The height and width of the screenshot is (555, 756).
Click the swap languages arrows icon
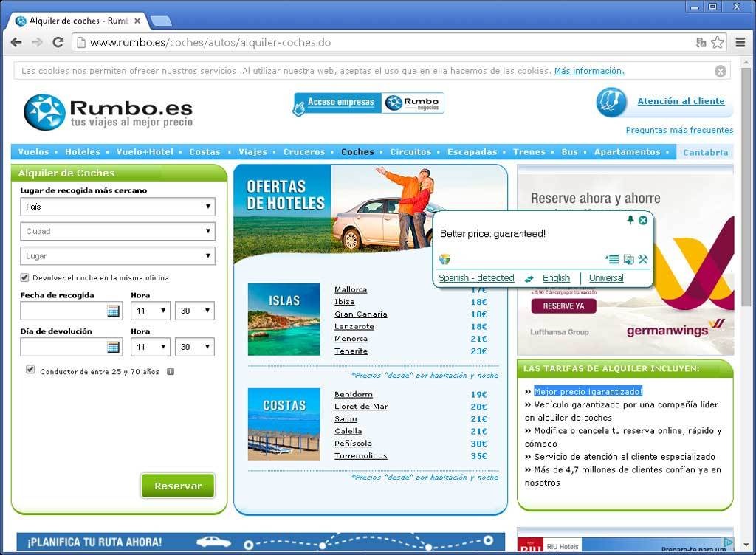tap(529, 278)
